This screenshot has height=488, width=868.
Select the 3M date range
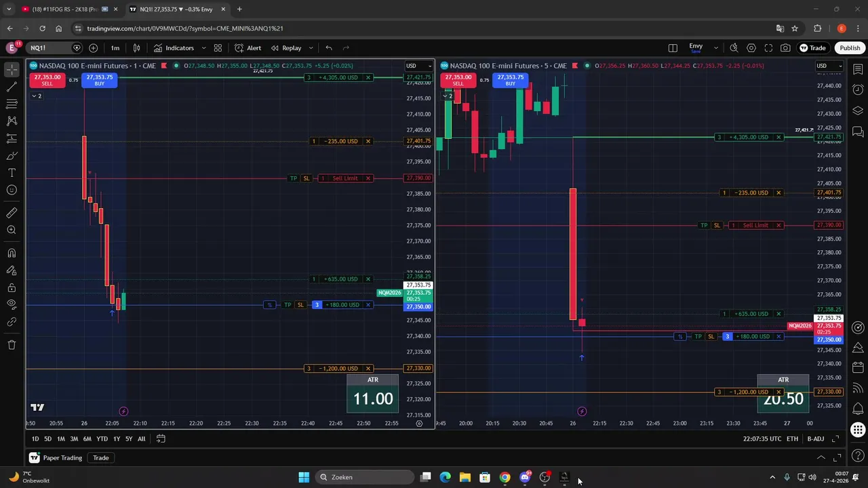point(74,439)
